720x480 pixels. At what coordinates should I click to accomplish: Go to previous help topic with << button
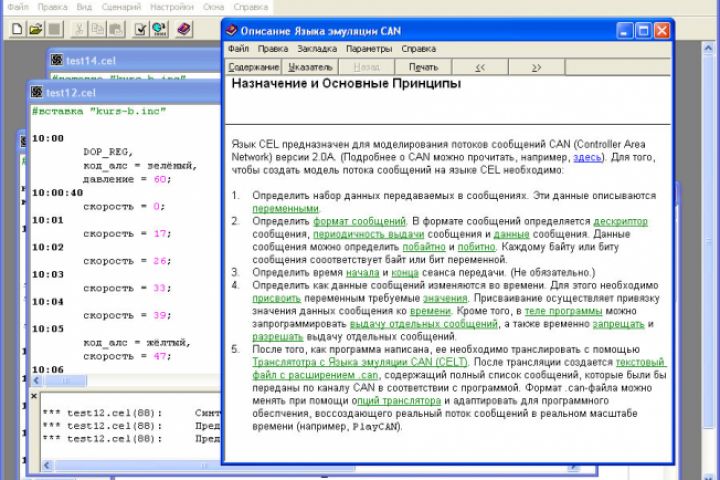pyautogui.click(x=480, y=67)
